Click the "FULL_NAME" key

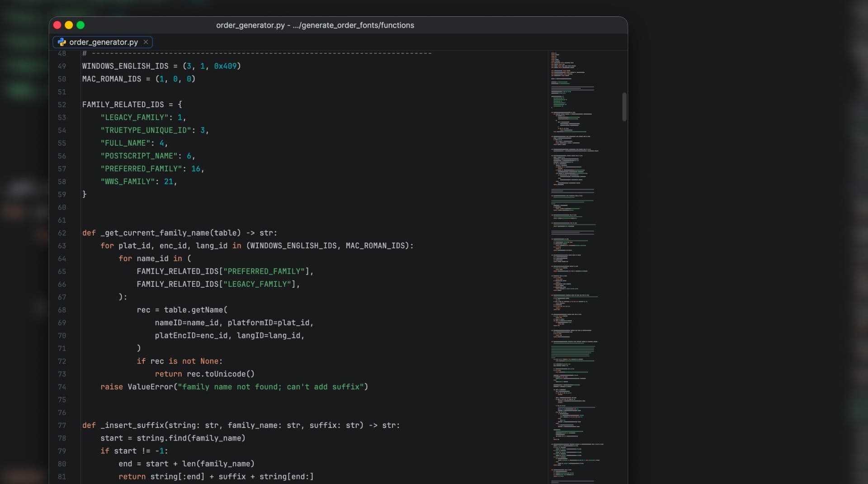125,143
